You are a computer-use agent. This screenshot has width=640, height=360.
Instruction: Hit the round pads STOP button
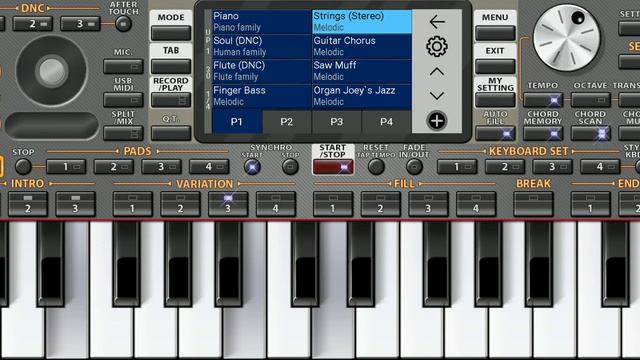click(x=23, y=167)
